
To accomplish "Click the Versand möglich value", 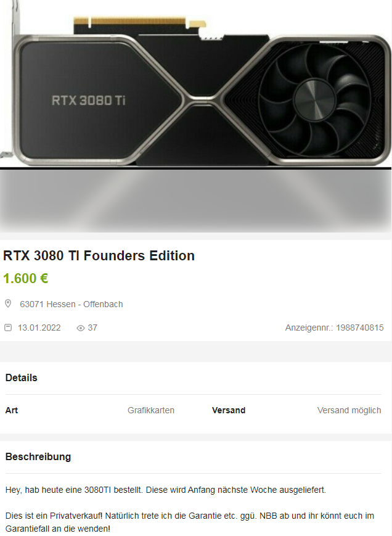I will 349,410.
